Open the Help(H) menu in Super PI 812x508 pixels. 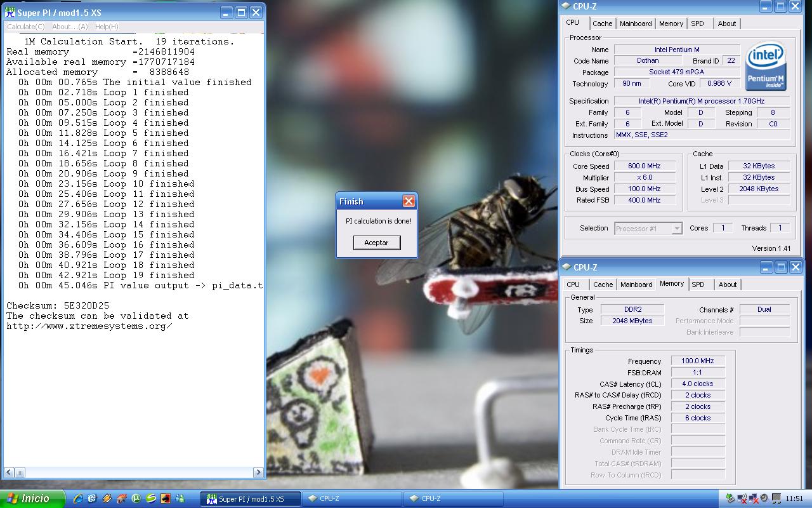pyautogui.click(x=107, y=27)
